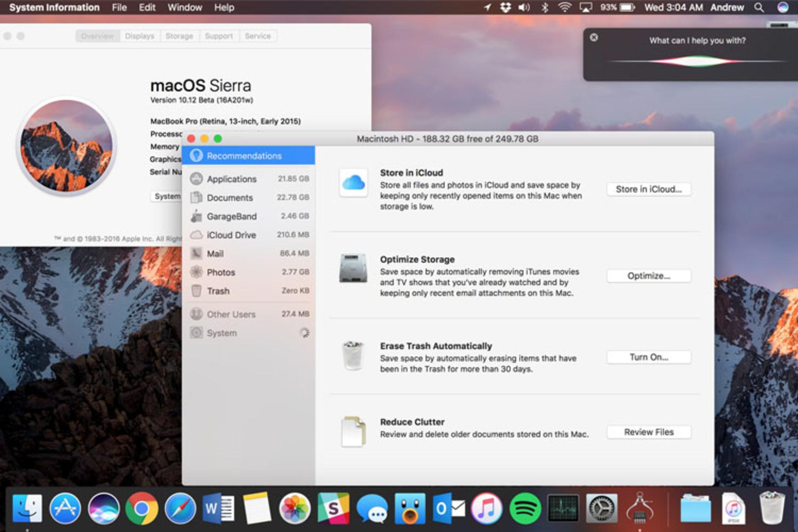Open Spotlight search in the menu bar
The height and width of the screenshot is (532, 798).
(759, 7)
